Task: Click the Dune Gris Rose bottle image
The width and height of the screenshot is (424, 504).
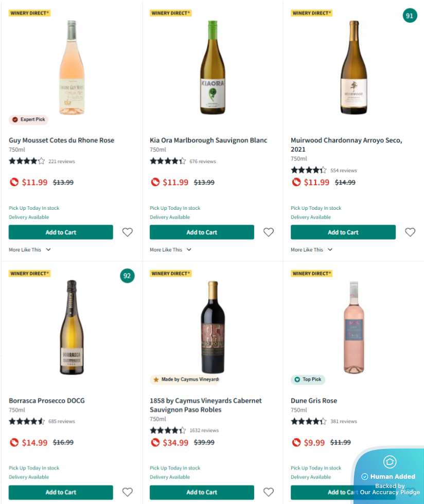Action: click(354, 327)
